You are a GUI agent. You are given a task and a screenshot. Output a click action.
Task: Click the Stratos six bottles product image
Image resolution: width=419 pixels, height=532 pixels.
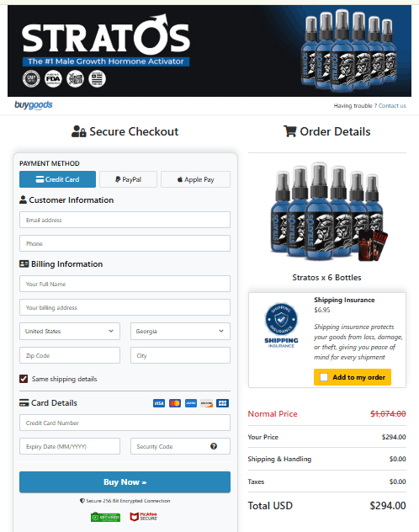pos(327,212)
